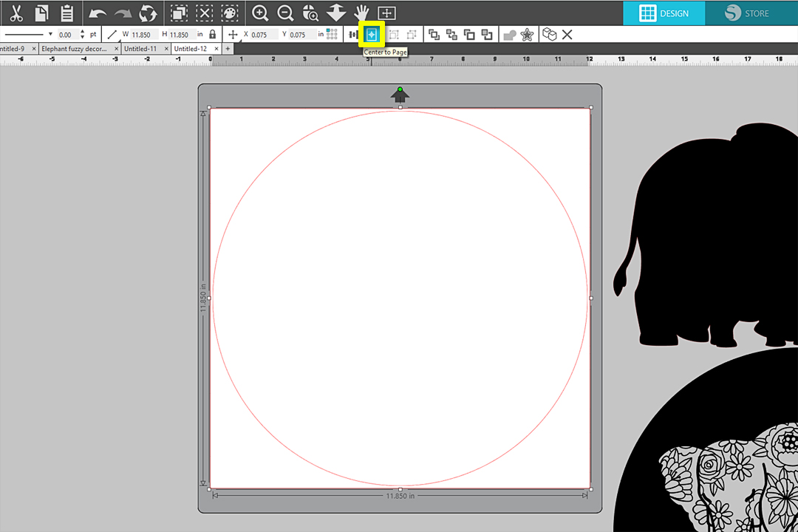Image resolution: width=798 pixels, height=532 pixels.
Task: Open the Align options icon
Action: (353, 35)
